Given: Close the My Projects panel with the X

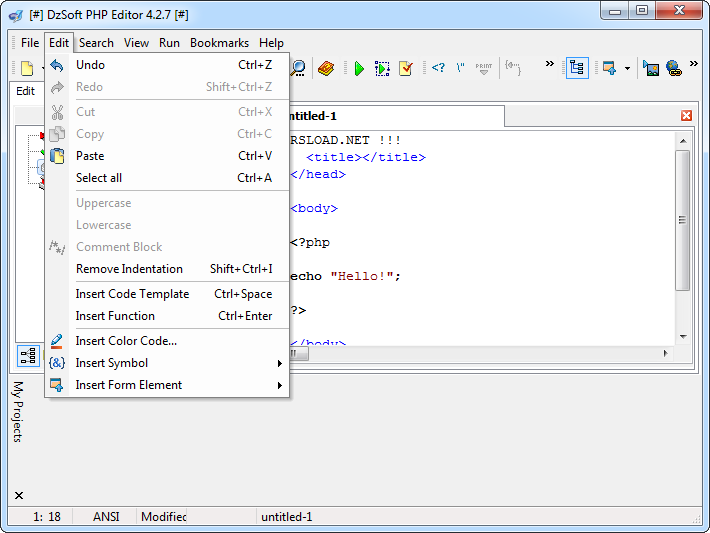Looking at the screenshot, I should (x=19, y=495).
